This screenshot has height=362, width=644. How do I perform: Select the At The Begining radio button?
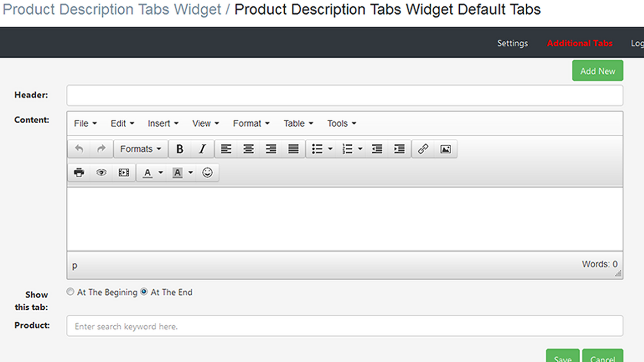click(x=70, y=292)
